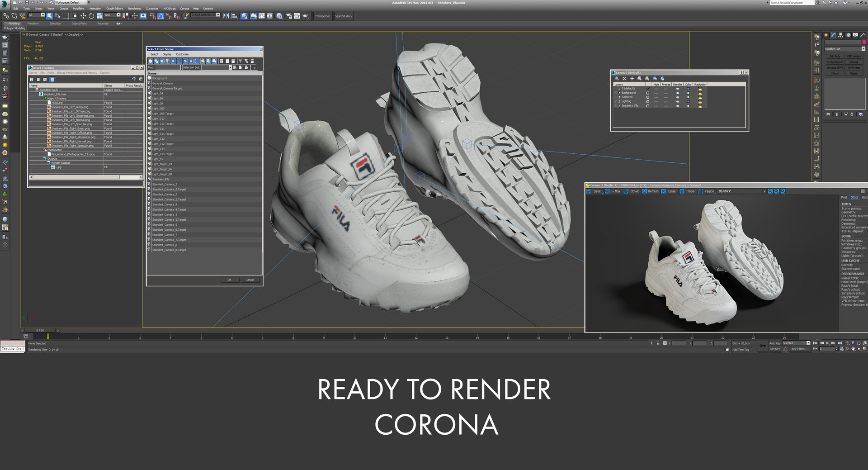
Task: Open Render Setup teapot icon
Action: [288, 16]
